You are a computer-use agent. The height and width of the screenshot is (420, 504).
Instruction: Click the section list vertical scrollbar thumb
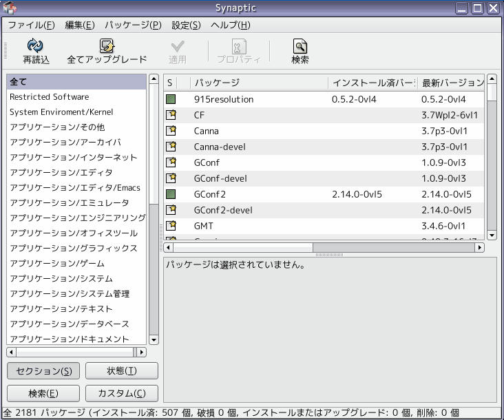[x=154, y=144]
